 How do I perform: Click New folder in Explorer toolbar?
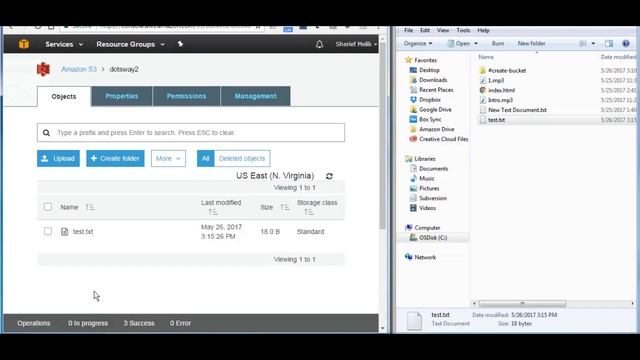[x=531, y=43]
